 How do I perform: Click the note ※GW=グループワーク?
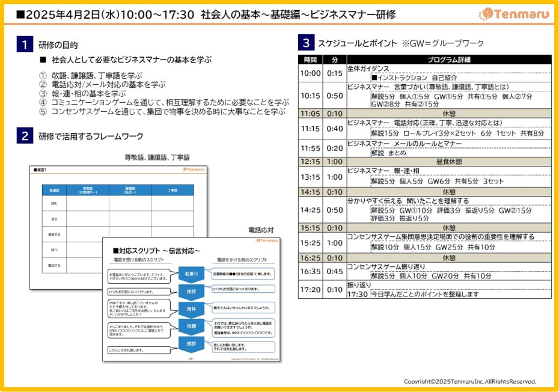[x=443, y=43]
